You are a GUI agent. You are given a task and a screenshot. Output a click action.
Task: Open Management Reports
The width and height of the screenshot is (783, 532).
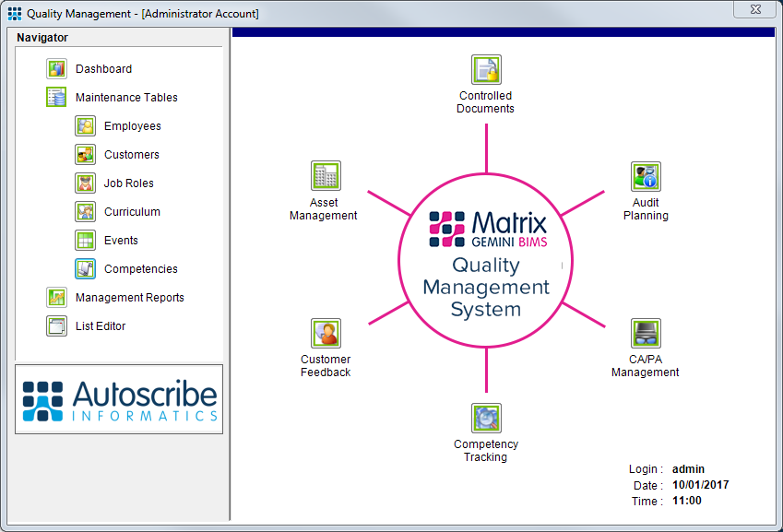(x=55, y=297)
